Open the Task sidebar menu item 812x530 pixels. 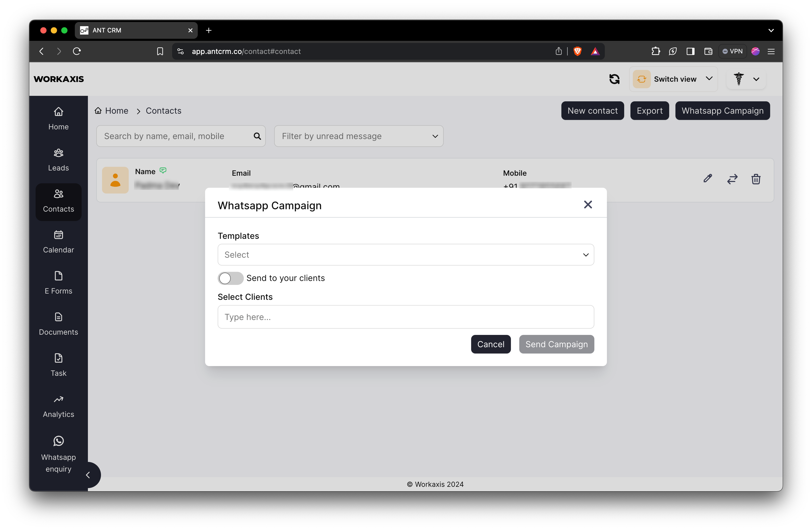coord(58,365)
